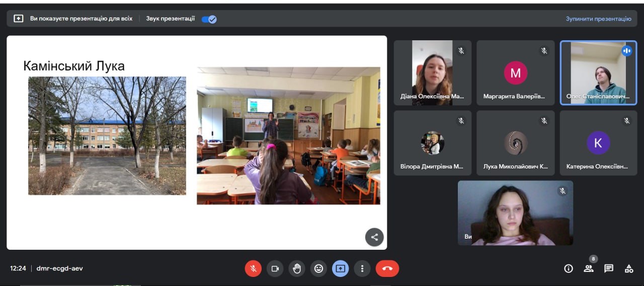The image size is (644, 286).
Task: Click the Звук презентації label
Action: pyautogui.click(x=171, y=19)
